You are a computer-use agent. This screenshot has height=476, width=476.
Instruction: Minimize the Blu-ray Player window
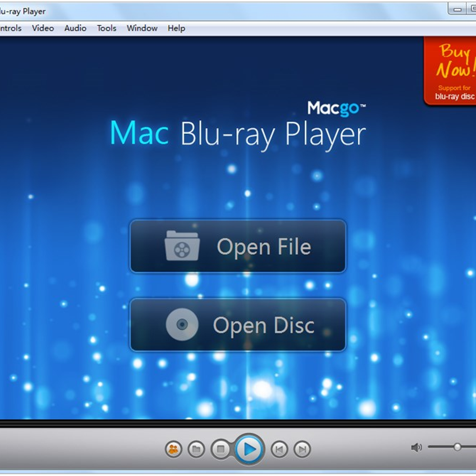point(457,9)
